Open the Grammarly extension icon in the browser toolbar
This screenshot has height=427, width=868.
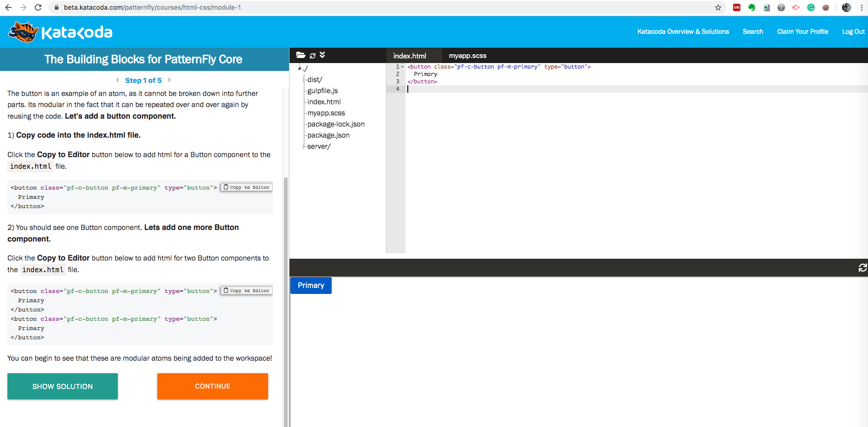[x=811, y=7]
